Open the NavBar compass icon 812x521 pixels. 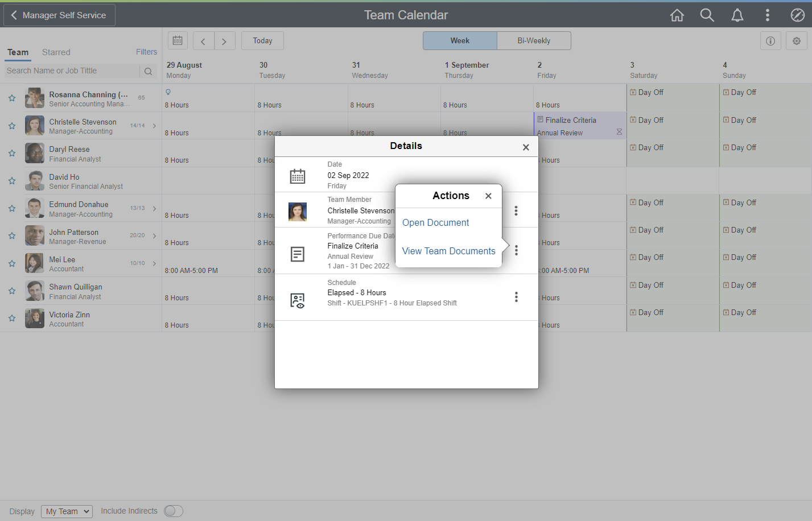pos(797,15)
